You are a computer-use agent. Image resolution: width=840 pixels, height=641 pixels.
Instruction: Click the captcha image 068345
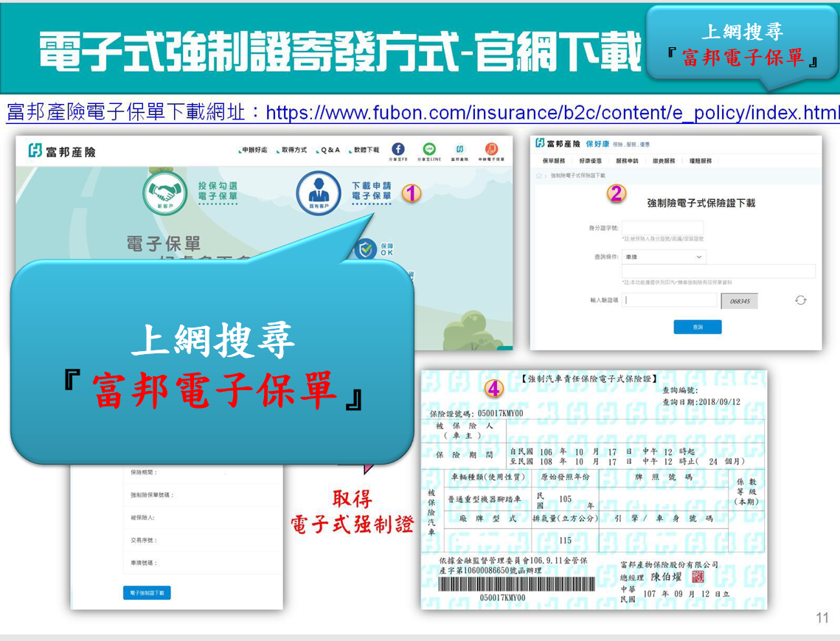tap(740, 301)
